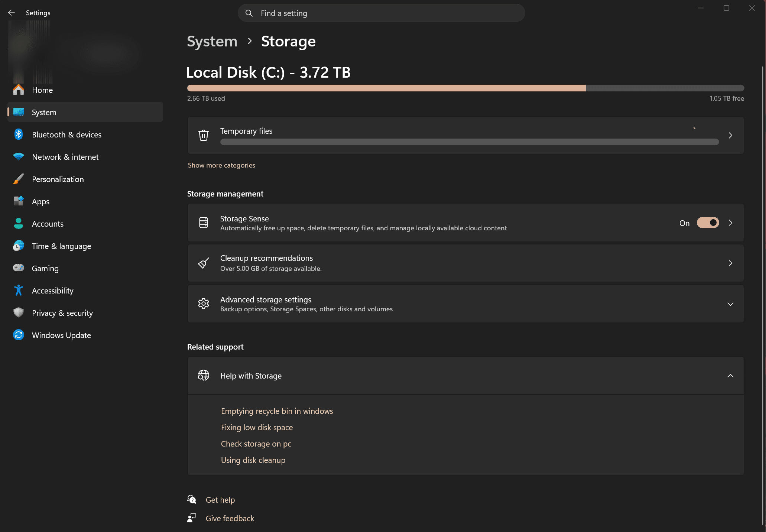Turn off the Storage Sense toggle

coord(708,223)
